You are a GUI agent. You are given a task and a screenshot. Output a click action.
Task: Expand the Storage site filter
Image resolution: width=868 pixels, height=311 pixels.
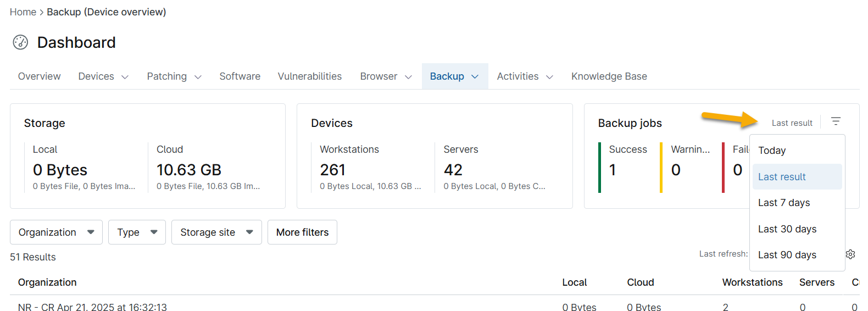pyautogui.click(x=216, y=232)
